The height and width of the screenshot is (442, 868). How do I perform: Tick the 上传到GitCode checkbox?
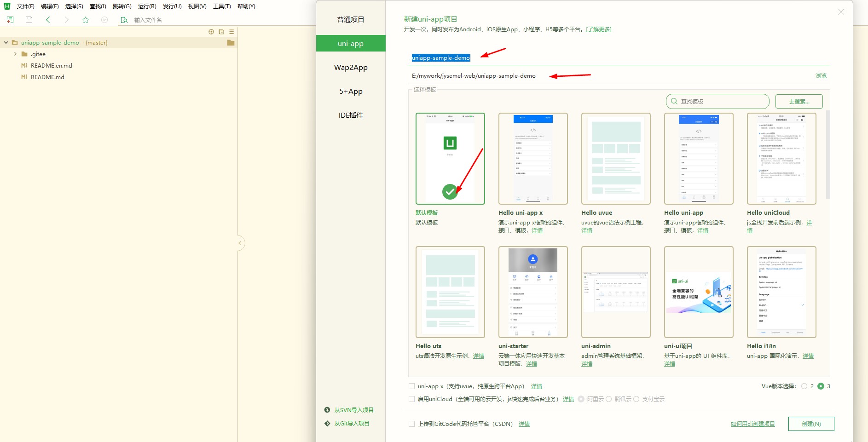[411, 424]
